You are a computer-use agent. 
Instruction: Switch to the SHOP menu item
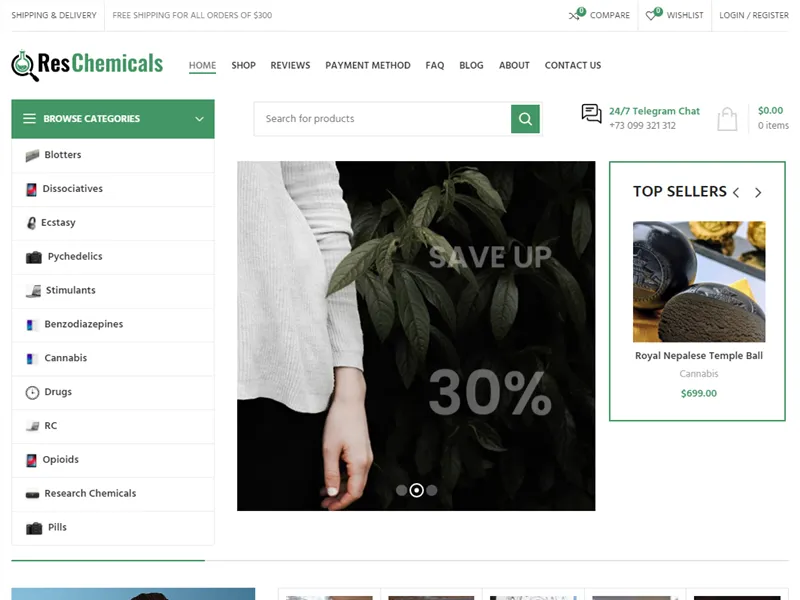click(243, 65)
